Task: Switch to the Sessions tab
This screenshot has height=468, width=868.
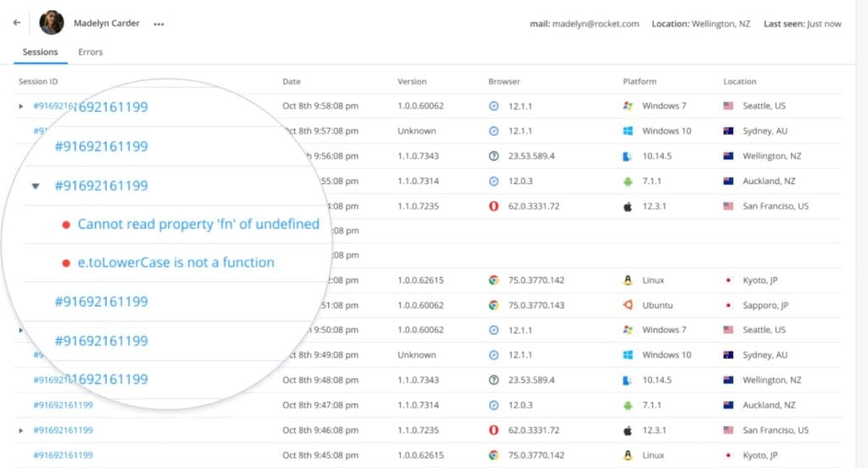Action: (x=40, y=52)
